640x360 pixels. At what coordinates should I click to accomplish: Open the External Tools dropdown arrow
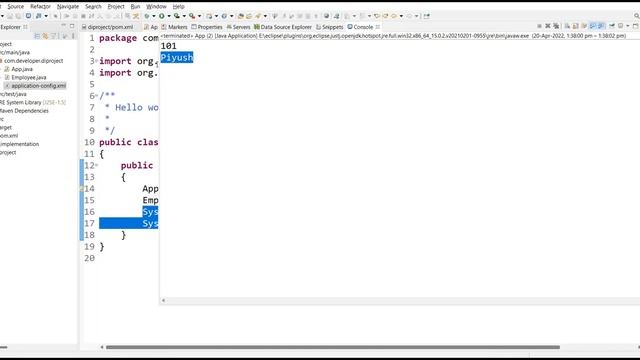[199, 16]
